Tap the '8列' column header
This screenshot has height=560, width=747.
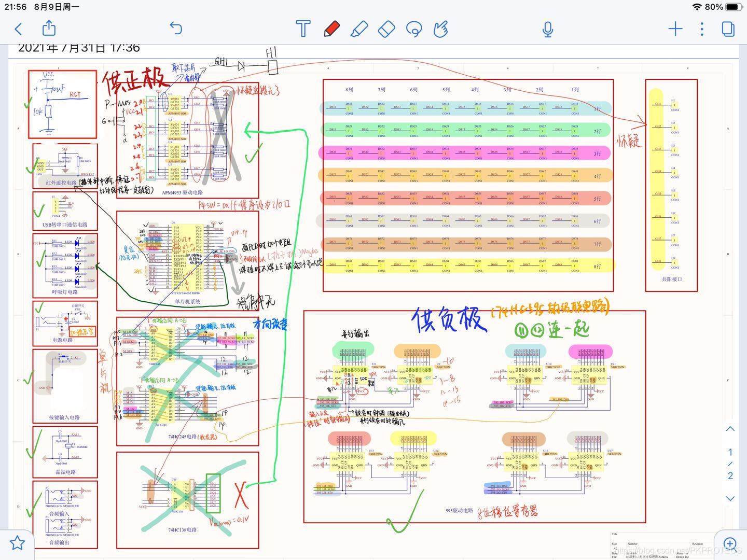(x=349, y=90)
